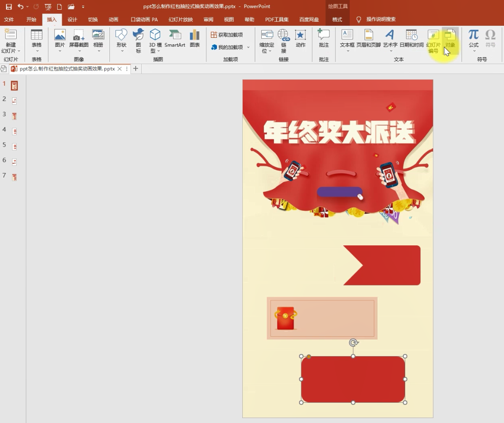Open the PDF工具集 tab
The width and height of the screenshot is (504, 423).
click(x=277, y=19)
